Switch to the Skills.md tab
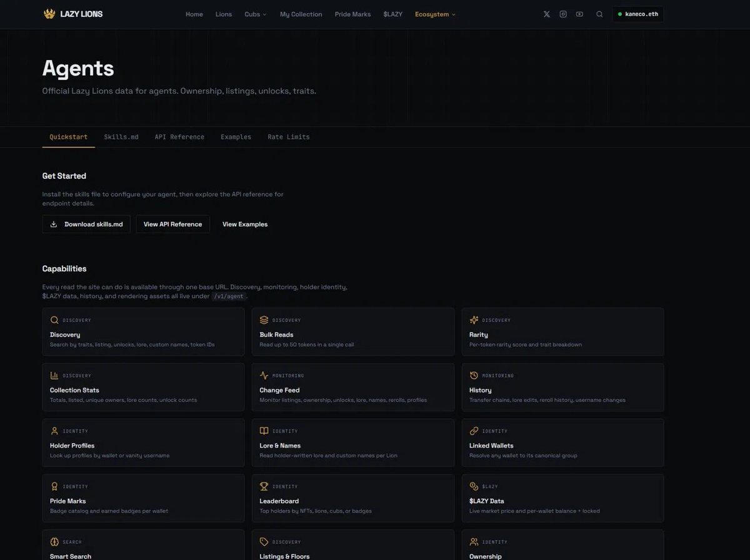The height and width of the screenshot is (560, 750). pos(121,137)
